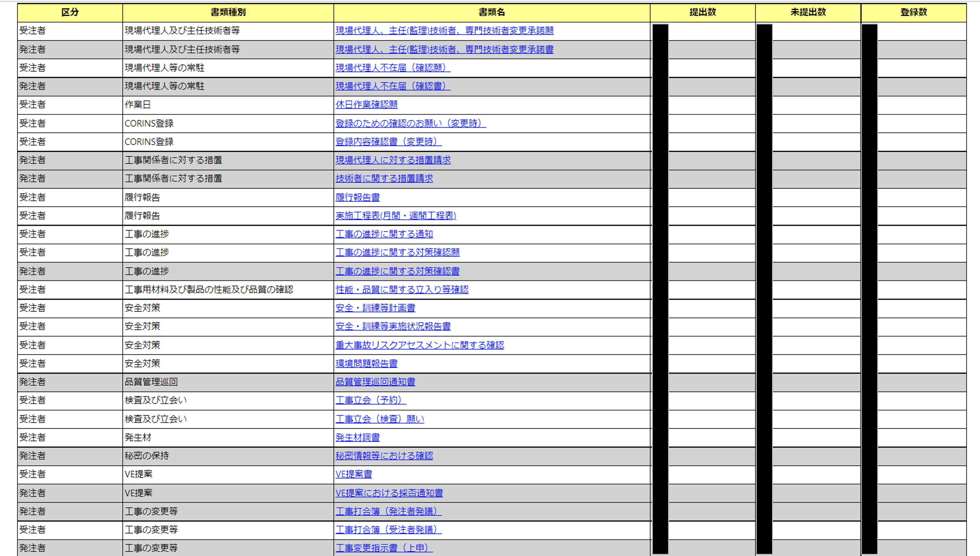
Task: Open 性能・品質に関する立入り等確認 link
Action: pyautogui.click(x=402, y=290)
